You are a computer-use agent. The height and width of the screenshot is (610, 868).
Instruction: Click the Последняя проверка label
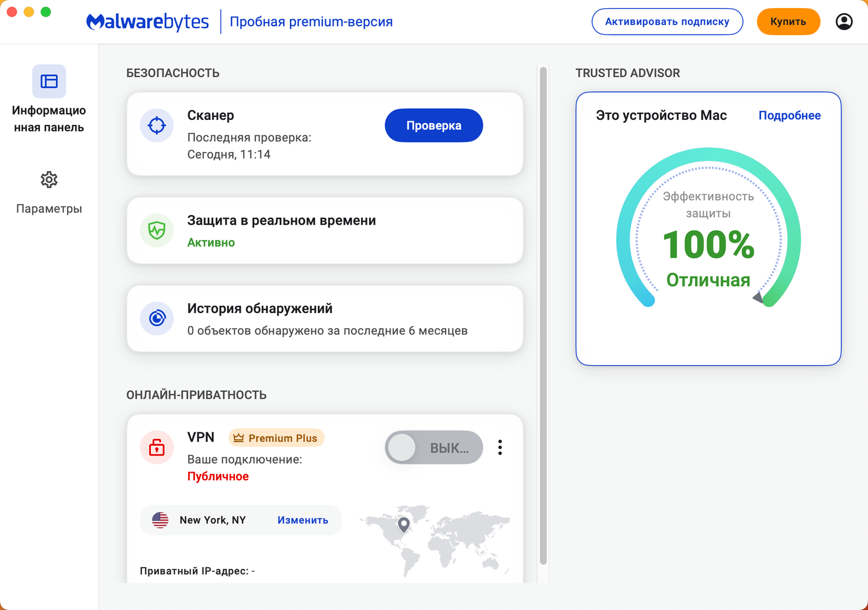249,138
